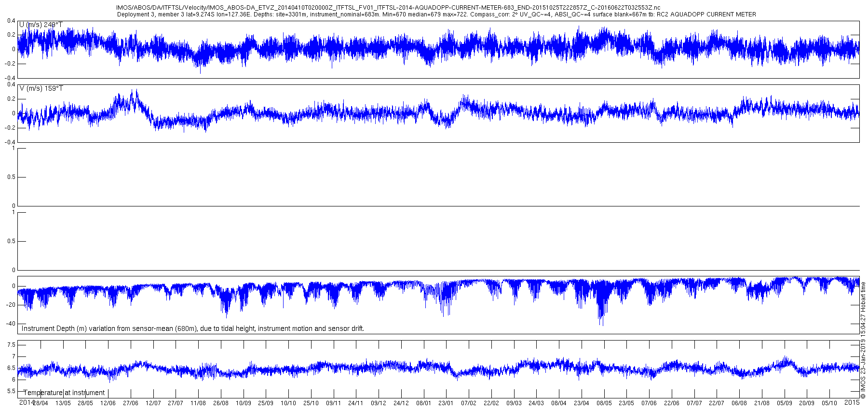Click the 7.5 temperature axis value
This screenshot has height=410, width=868.
11,345
